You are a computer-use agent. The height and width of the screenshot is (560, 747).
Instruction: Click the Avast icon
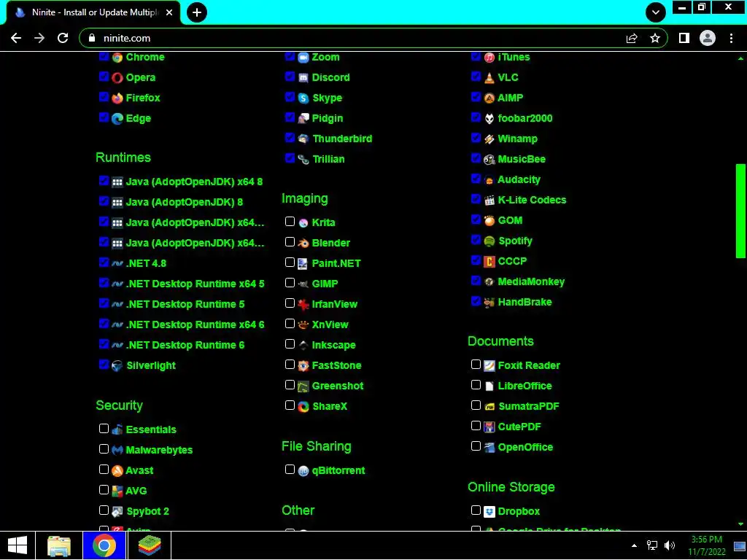coord(117,471)
